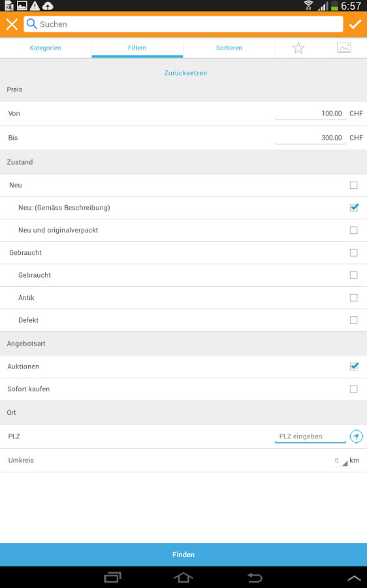
Task: Tap Android home navigation icon
Action: [x=183, y=578]
